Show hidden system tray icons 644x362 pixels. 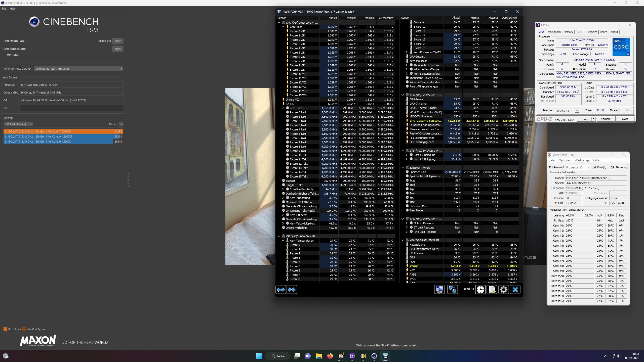pyautogui.click(x=606, y=356)
